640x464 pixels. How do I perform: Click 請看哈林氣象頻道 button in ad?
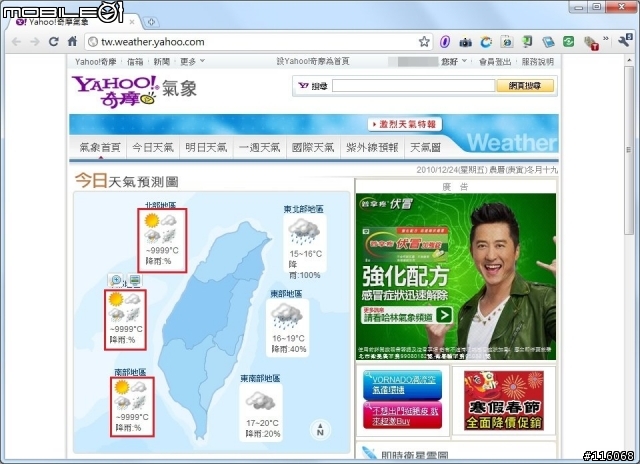coord(407,315)
